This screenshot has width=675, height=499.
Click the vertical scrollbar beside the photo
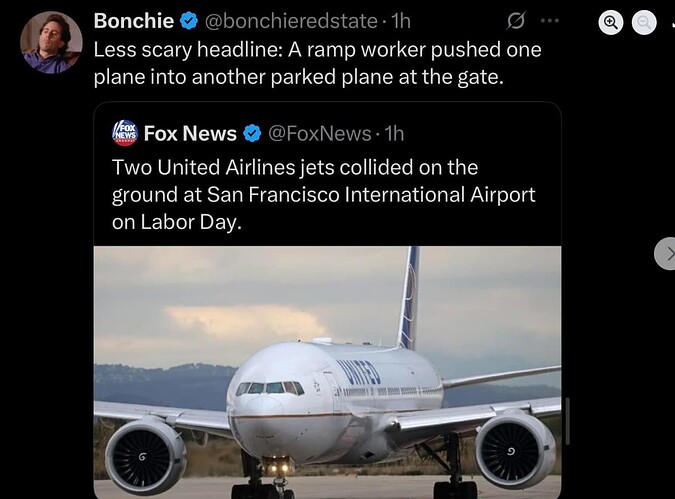(x=569, y=418)
